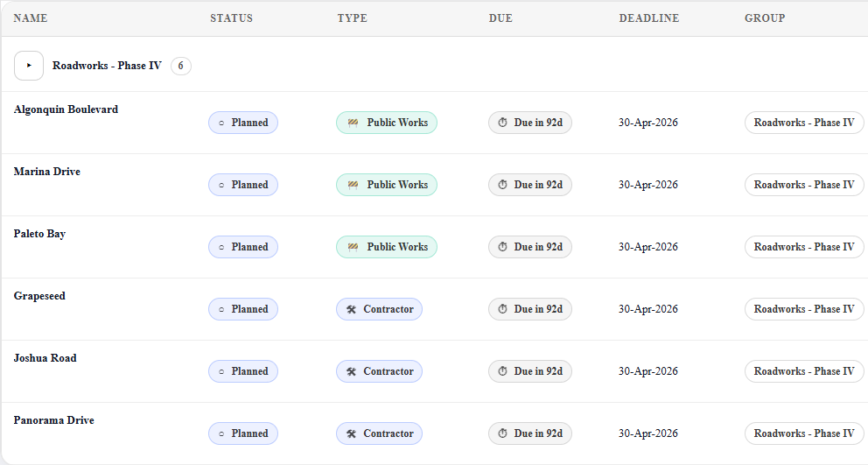Open the Marina Drive task name
Image resolution: width=868 pixels, height=465 pixels.
pos(47,172)
